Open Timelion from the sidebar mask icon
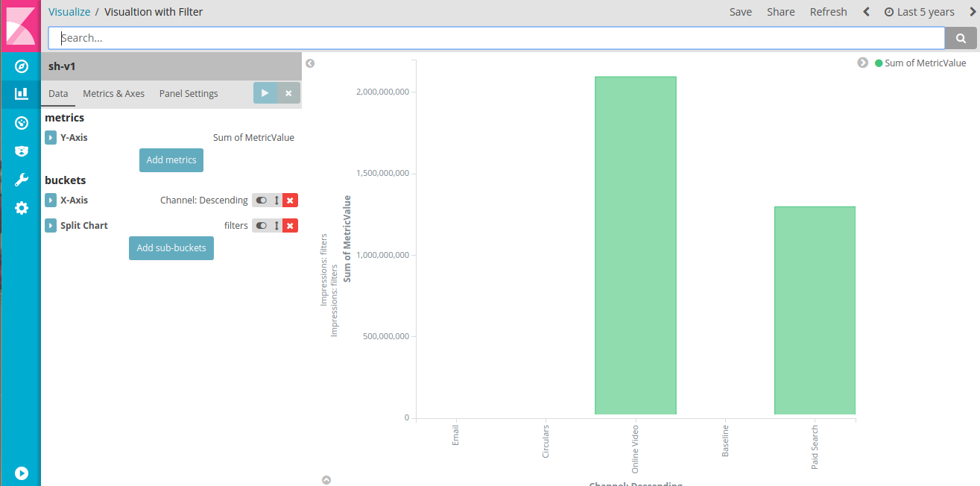Viewport: 980px width, 486px height. pos(21,151)
